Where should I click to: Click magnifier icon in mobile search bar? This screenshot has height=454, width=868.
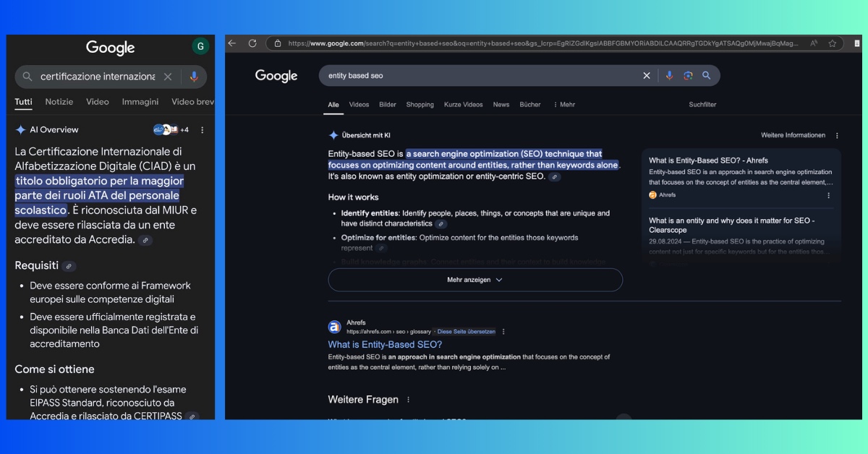click(x=27, y=77)
